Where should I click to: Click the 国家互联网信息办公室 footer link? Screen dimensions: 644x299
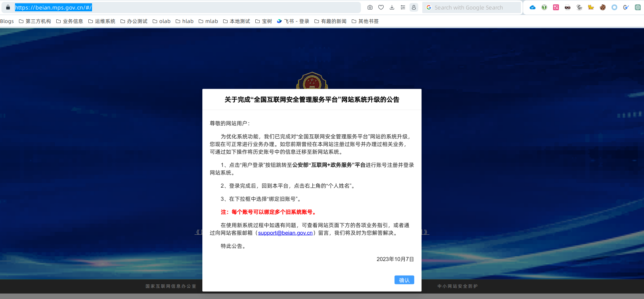pyautogui.click(x=171, y=286)
